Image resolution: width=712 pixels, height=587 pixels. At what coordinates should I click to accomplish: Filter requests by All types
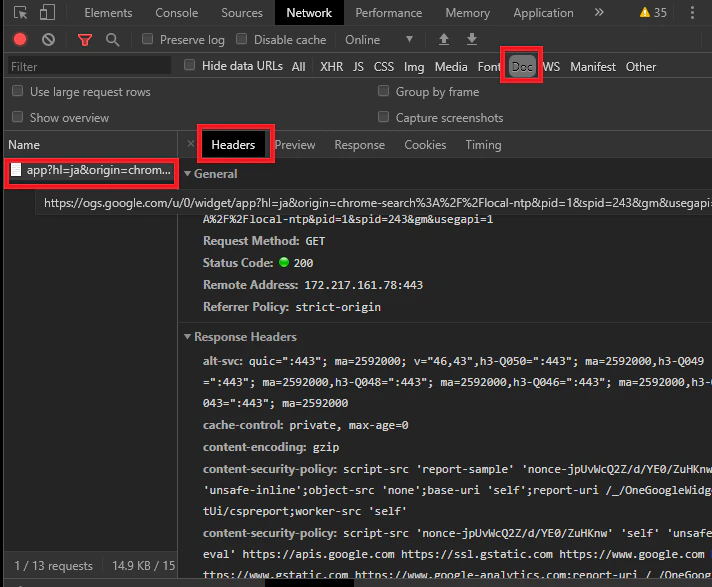(x=298, y=67)
